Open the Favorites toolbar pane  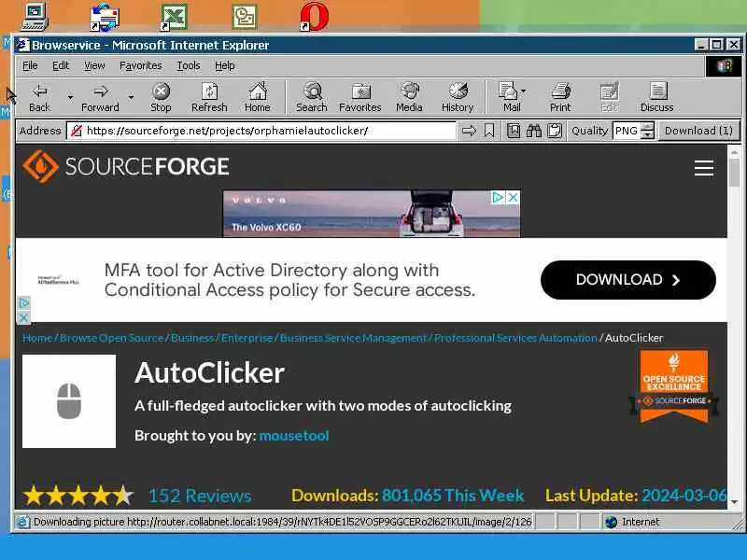[360, 98]
